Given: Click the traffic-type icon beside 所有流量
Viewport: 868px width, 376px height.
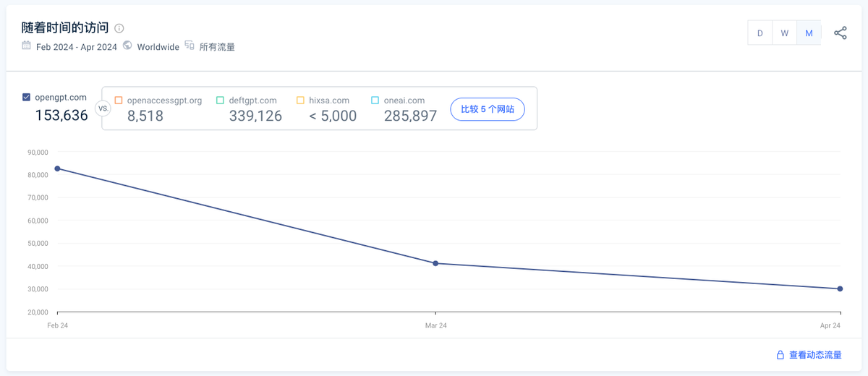Looking at the screenshot, I should coord(190,46).
